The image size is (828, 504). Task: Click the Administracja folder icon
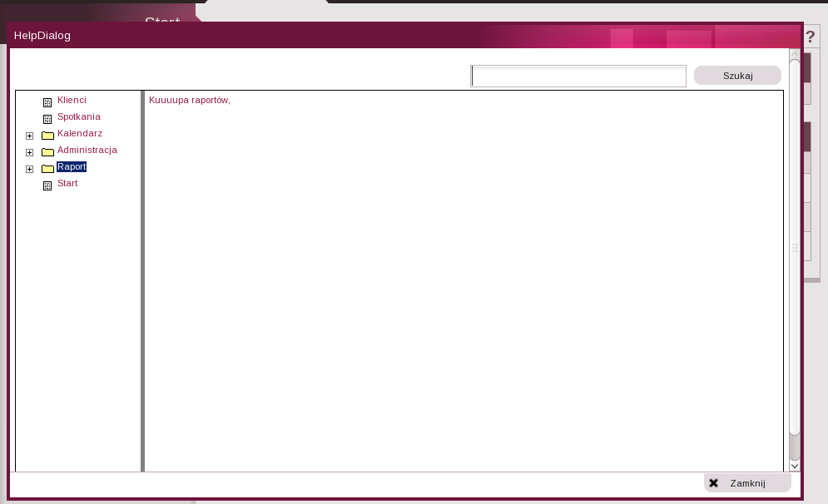[x=47, y=152]
